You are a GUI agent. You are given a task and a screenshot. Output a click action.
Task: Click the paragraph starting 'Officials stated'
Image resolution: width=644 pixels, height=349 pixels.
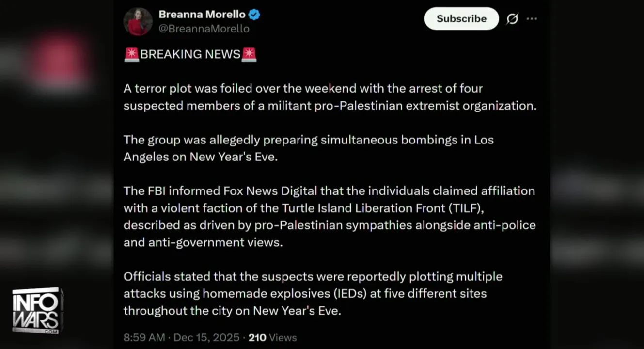point(313,293)
